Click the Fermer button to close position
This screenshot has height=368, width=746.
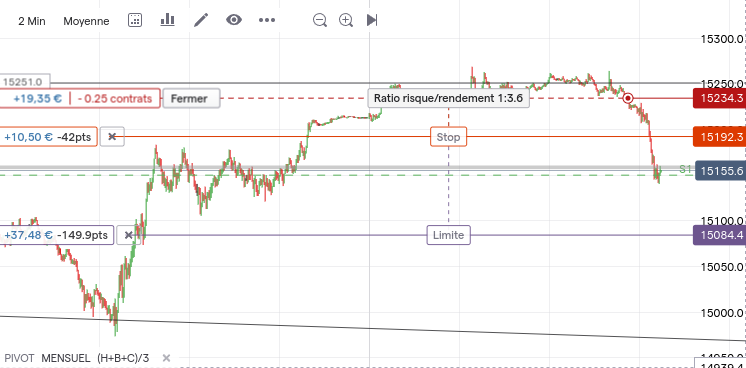coord(191,99)
